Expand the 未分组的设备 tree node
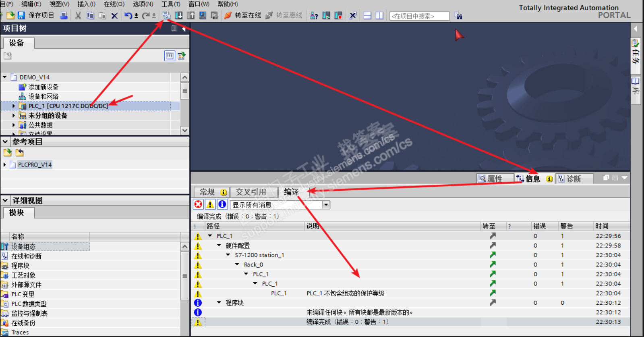 click(14, 115)
